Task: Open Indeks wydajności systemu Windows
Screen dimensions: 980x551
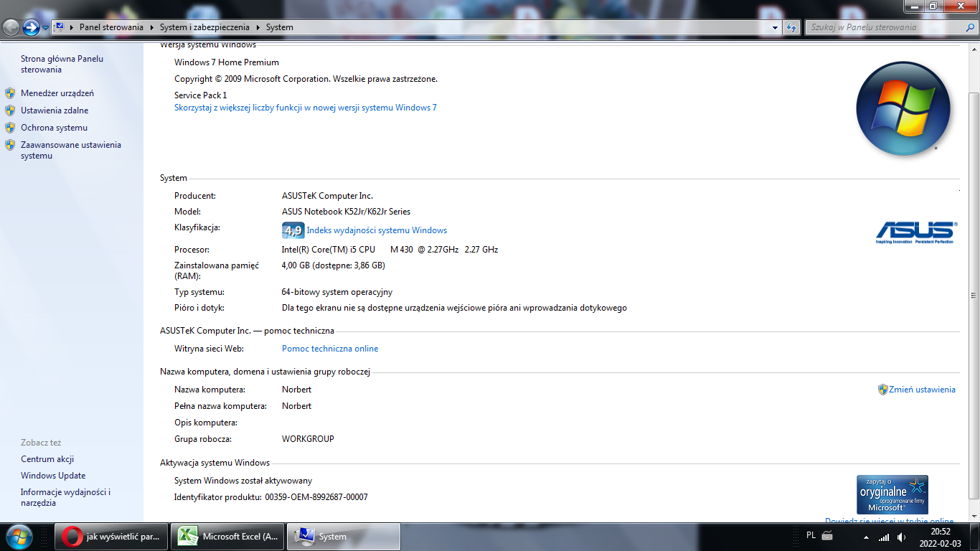Action: tap(377, 230)
